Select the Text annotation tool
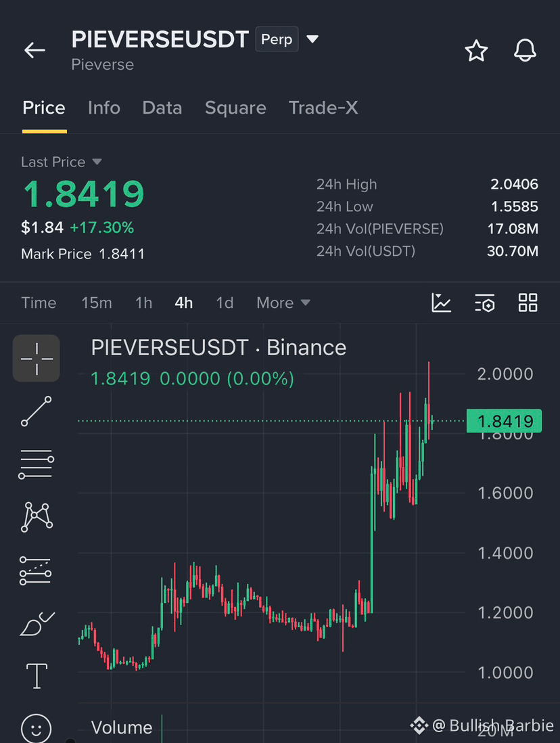Viewport: 560px width, 743px height. tap(37, 676)
